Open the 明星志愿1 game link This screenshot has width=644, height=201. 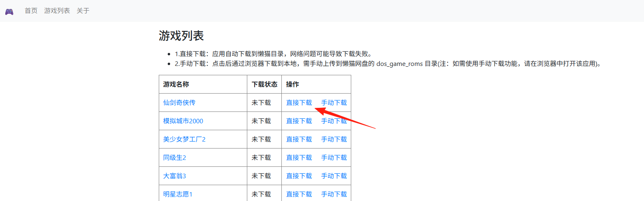[178, 194]
